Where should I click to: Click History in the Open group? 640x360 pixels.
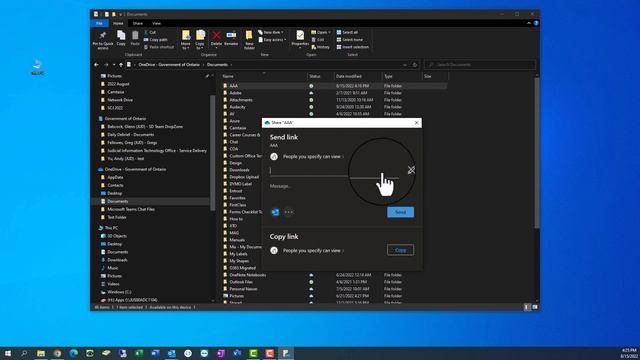320,47
